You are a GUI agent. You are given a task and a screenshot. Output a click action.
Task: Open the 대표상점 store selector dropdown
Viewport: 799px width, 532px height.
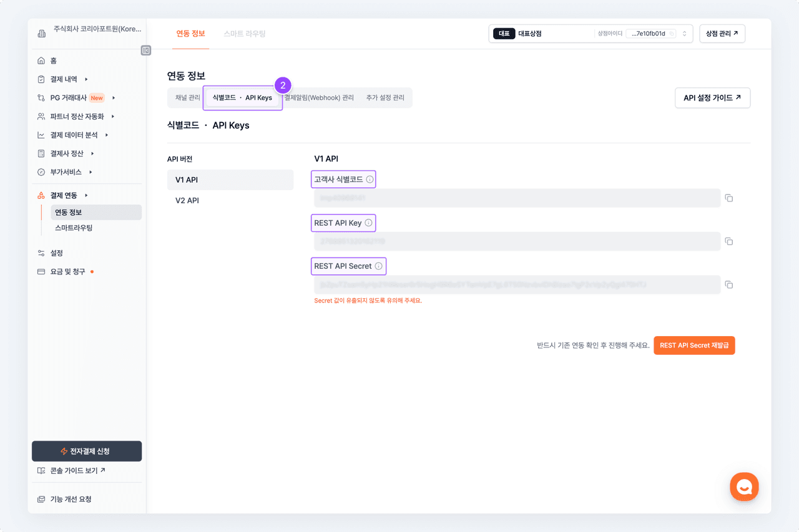click(684, 34)
